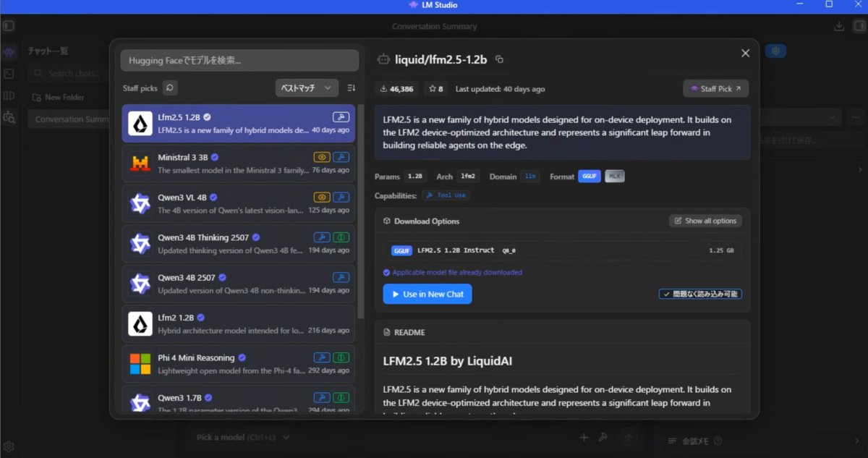Click the 'Applicable model file already downloaded' text
868x458 pixels.
(457, 273)
